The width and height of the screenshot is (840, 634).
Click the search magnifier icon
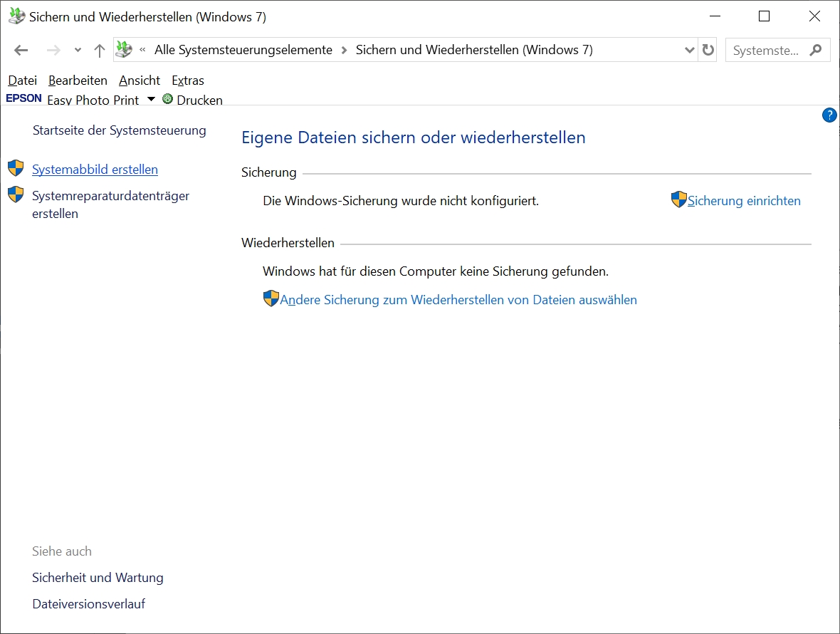(816, 50)
